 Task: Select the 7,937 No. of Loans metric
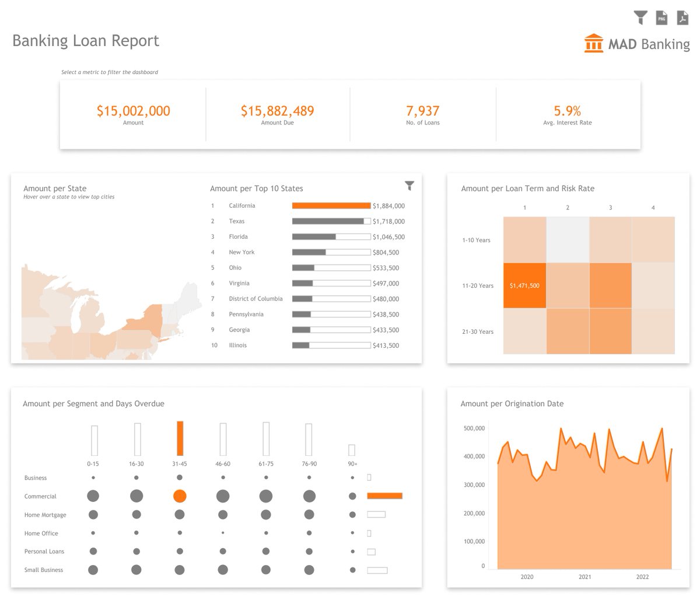click(x=423, y=114)
